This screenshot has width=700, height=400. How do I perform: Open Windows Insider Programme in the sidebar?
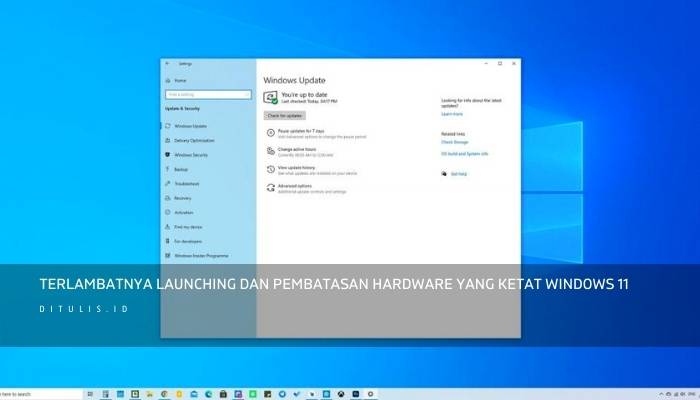(x=197, y=255)
